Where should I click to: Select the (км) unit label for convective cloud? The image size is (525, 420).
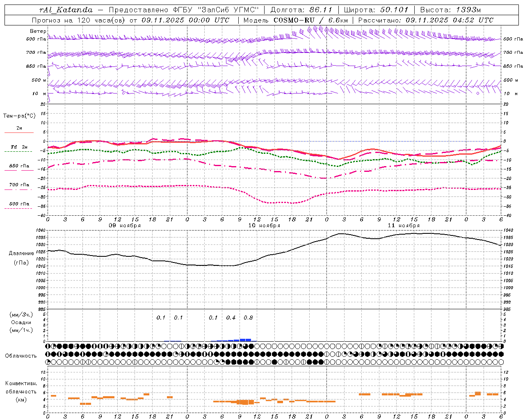pyautogui.click(x=21, y=399)
